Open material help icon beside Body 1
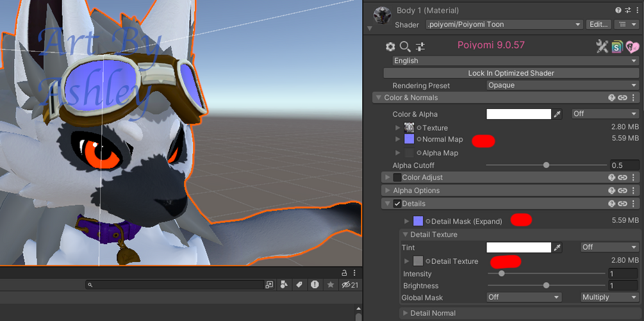Screen dimensions: 644x321 pyautogui.click(x=618, y=10)
